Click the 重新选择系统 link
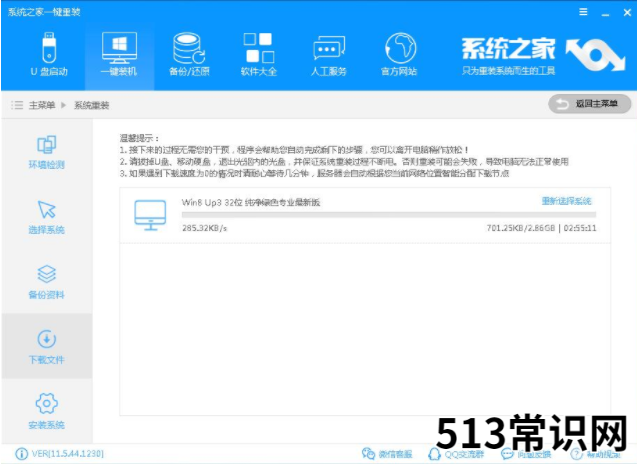This screenshot has height=464, width=637. [x=566, y=201]
